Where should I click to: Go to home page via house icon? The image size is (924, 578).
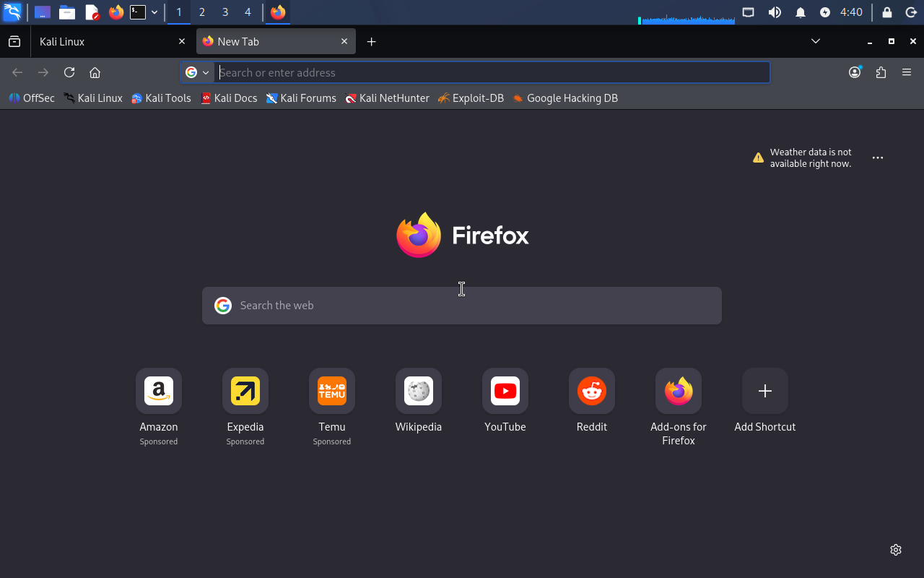pos(95,72)
